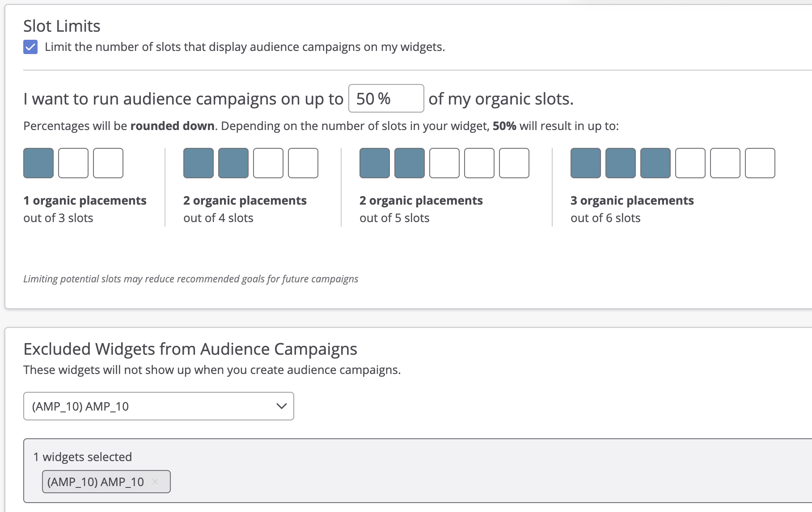
Task: Click the (AMP_10) AMP_10 selected widget chip
Action: tap(96, 482)
